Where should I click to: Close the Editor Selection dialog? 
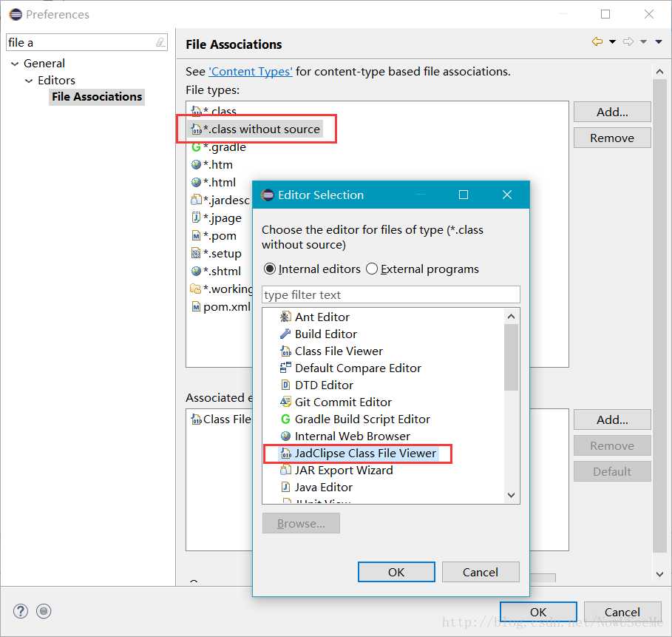point(507,195)
